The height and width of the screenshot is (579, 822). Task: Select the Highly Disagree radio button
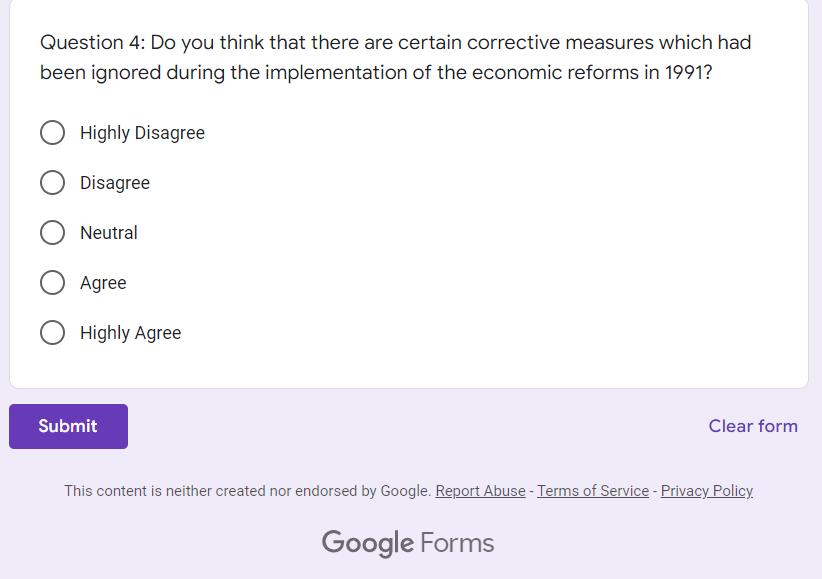[x=53, y=133]
